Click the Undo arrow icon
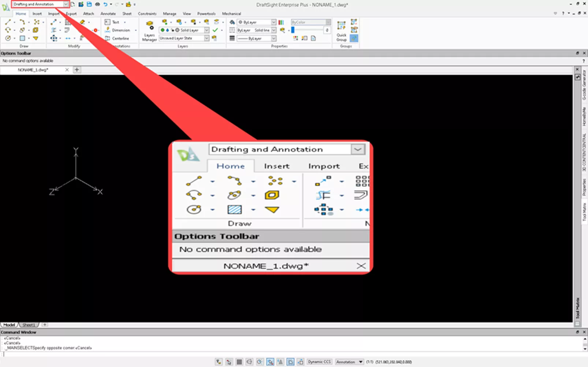588x367 pixels. tap(105, 4)
